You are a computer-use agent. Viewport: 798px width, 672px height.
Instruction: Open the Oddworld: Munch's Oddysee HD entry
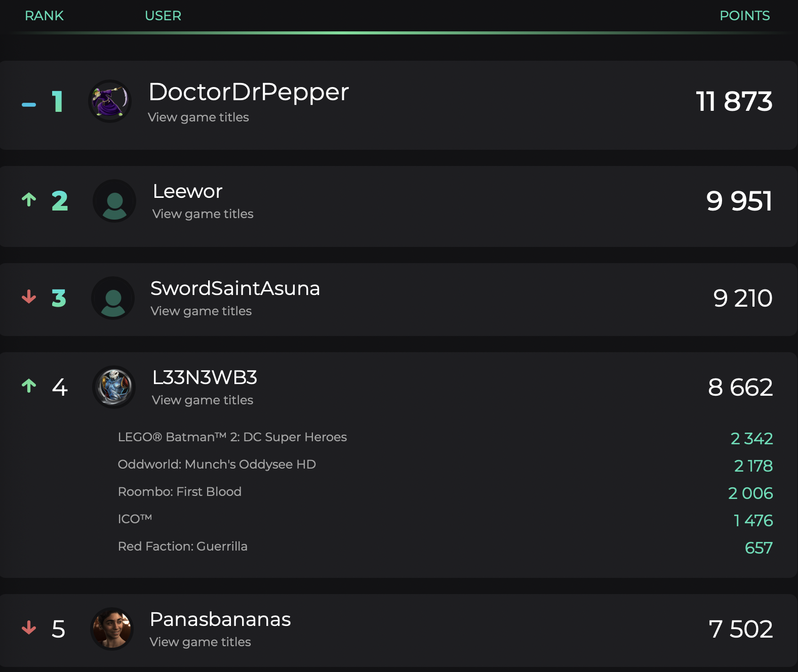point(217,465)
